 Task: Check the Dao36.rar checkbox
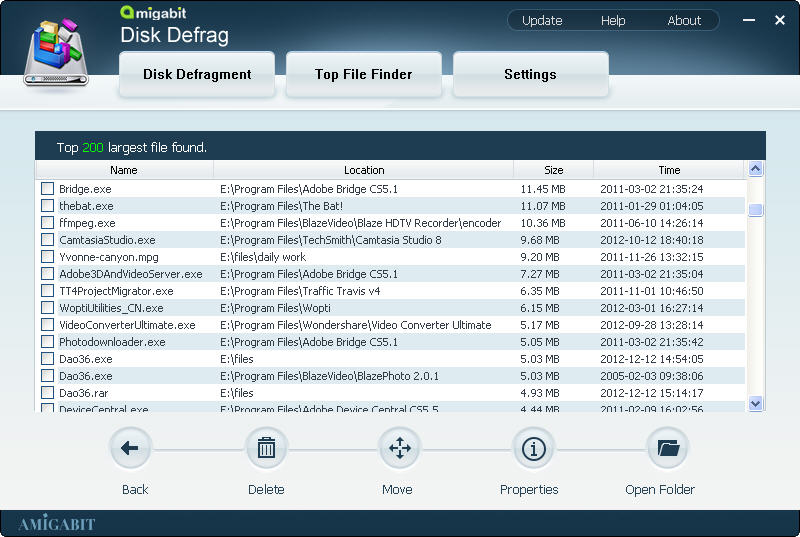tap(47, 393)
